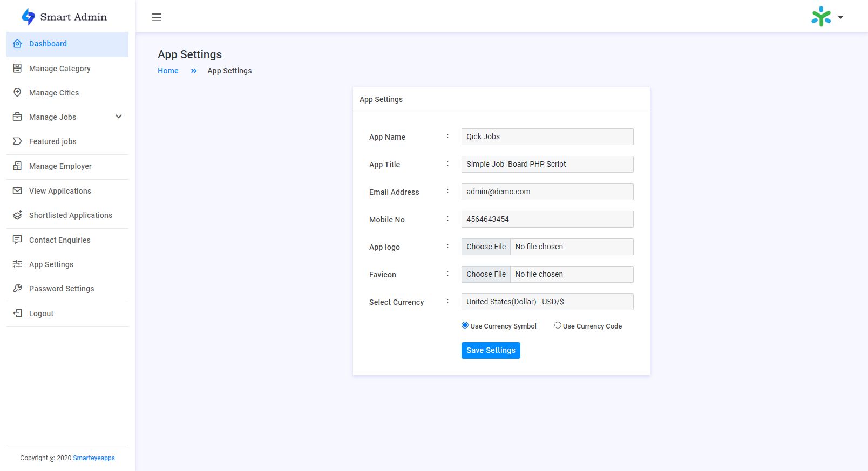Screen dimensions: 868x471
Task: Click the Logout exit icon
Action: [17, 313]
